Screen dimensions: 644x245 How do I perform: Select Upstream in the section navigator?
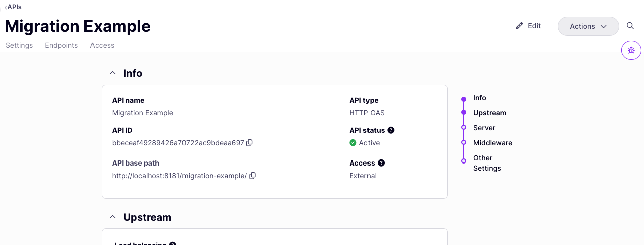(489, 113)
